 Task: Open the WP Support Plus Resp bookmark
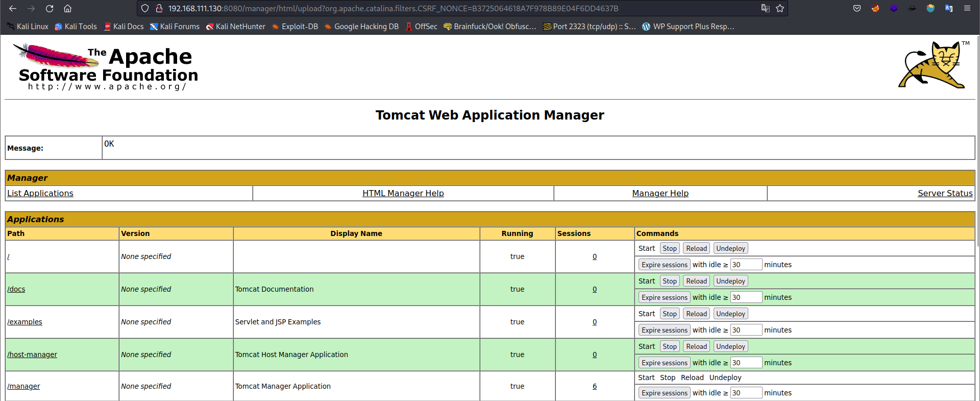[x=688, y=27]
